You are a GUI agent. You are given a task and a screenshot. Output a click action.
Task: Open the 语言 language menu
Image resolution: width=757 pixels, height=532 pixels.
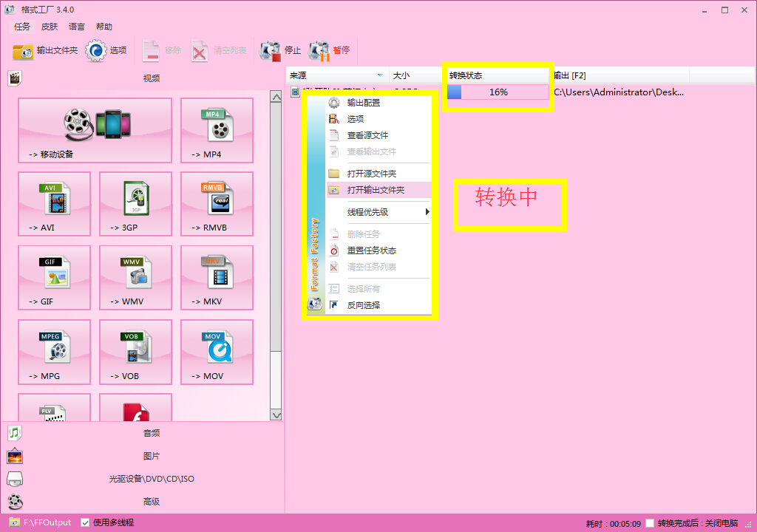[x=77, y=27]
